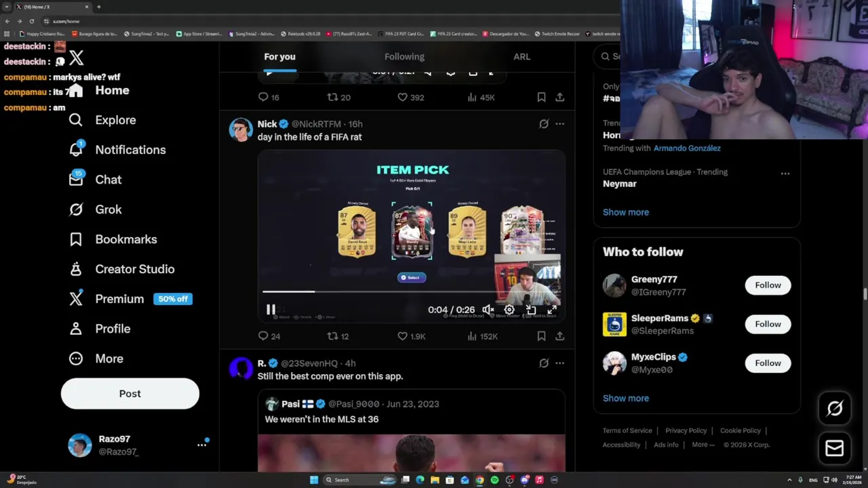Repost the post with 20 reposts
This screenshot has width=868, height=488.
point(338,98)
